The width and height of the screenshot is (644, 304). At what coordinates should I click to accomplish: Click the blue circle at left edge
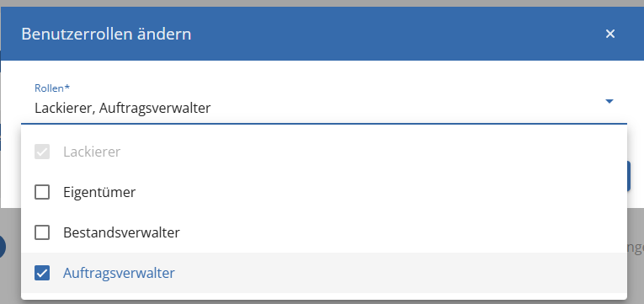(3, 247)
